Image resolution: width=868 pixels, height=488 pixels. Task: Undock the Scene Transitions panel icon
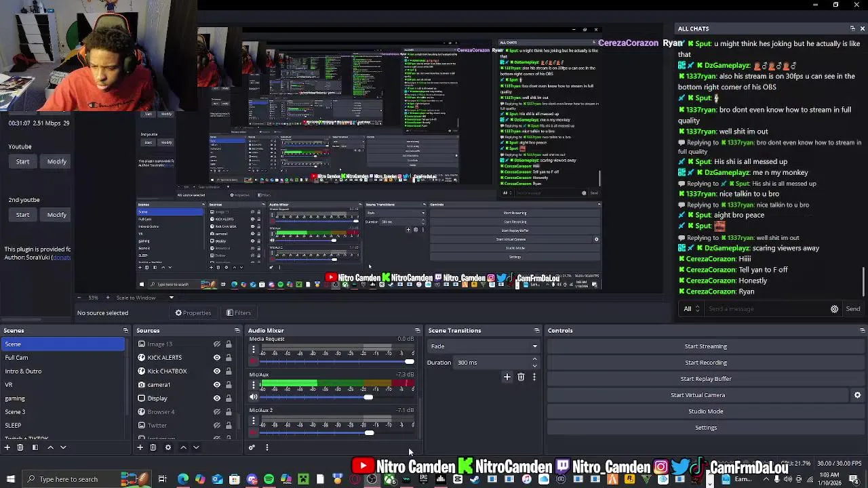coord(536,331)
